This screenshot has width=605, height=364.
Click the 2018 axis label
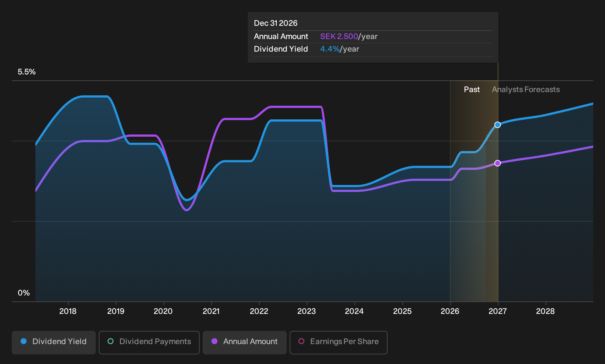(68, 311)
